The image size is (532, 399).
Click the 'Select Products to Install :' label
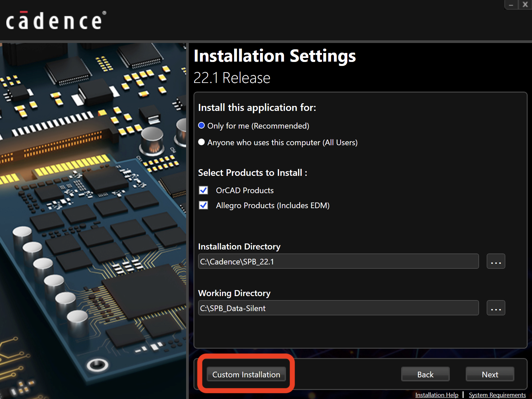253,173
